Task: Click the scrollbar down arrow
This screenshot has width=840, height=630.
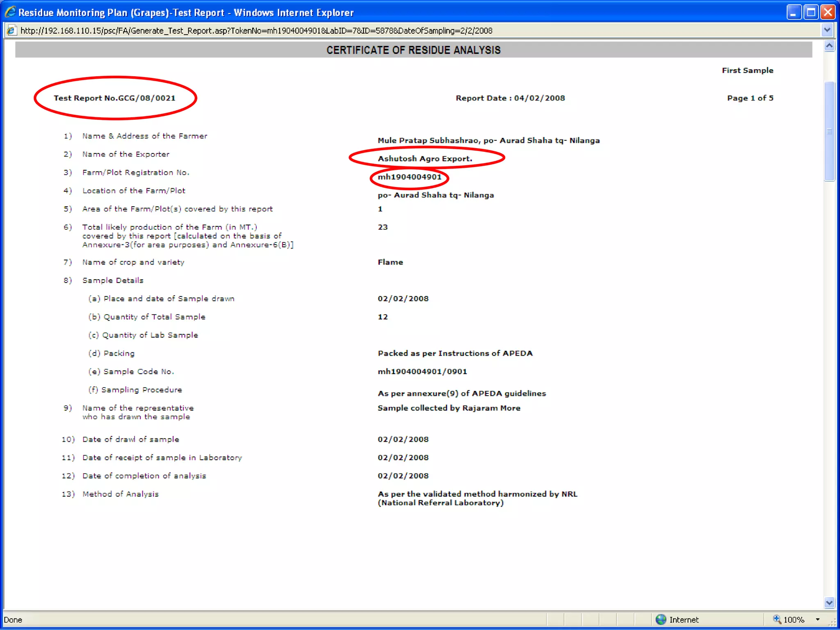Action: 829,603
